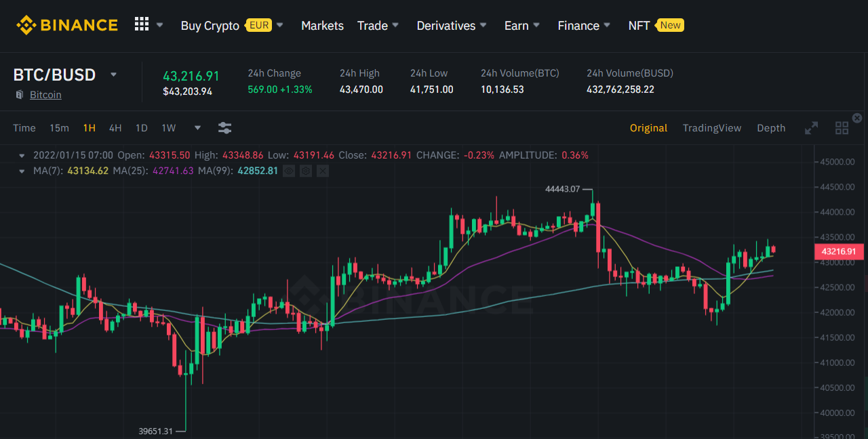
Task: Click the 39651.31 low price marker
Action: click(x=156, y=430)
